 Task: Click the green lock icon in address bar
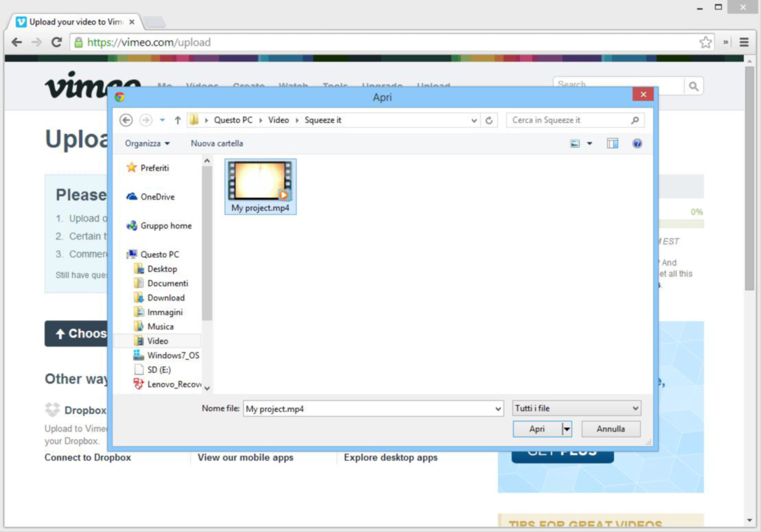point(78,42)
